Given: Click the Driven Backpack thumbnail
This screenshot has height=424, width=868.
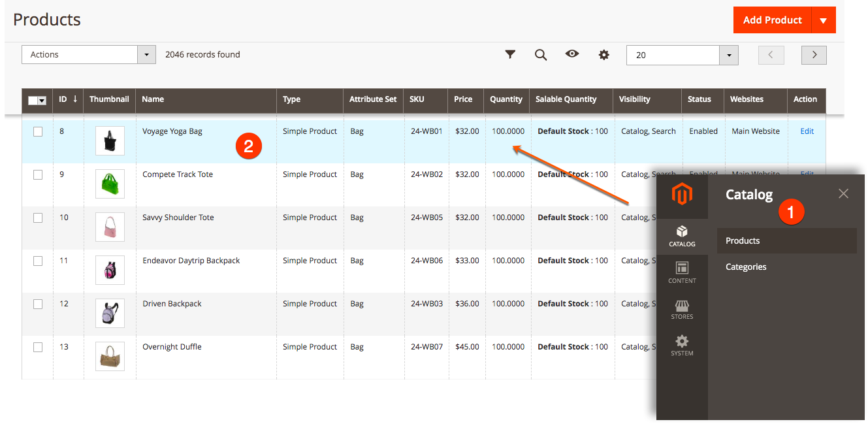Looking at the screenshot, I should coord(109,314).
